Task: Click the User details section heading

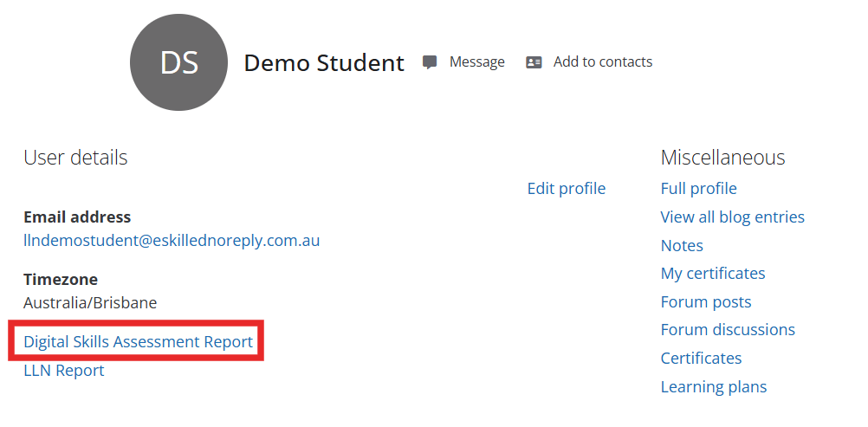Action: coord(75,158)
